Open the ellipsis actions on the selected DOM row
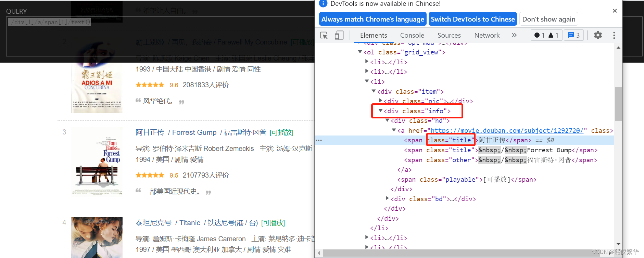644x258 pixels. [x=319, y=140]
